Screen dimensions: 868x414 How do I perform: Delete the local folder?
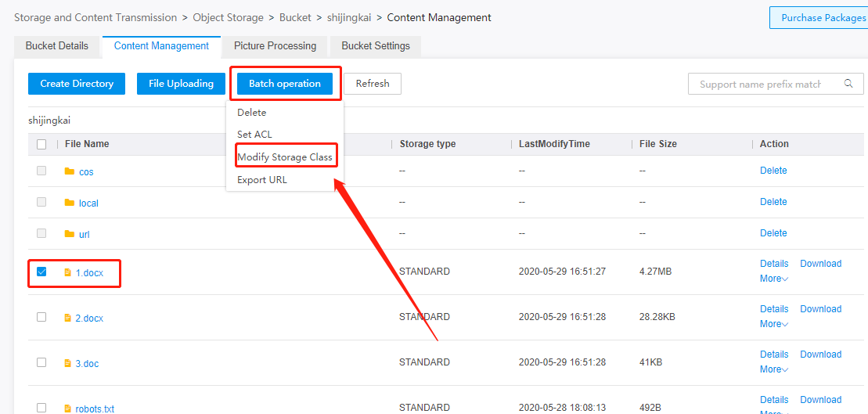(x=773, y=201)
